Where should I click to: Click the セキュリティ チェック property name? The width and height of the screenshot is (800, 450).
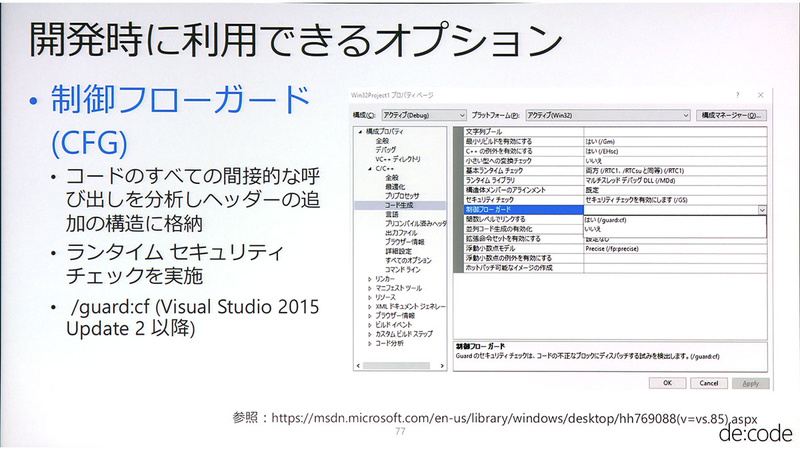click(523, 199)
